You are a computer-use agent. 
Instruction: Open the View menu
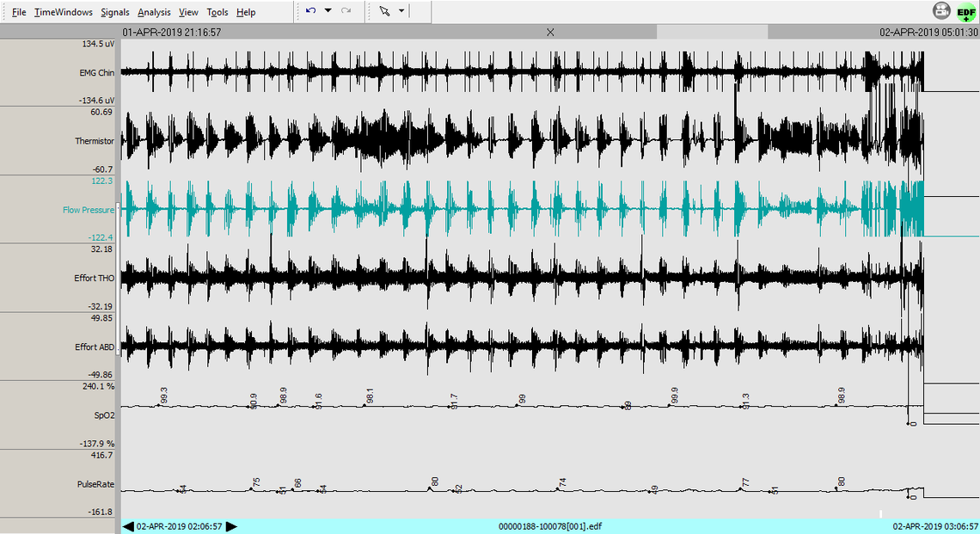188,12
